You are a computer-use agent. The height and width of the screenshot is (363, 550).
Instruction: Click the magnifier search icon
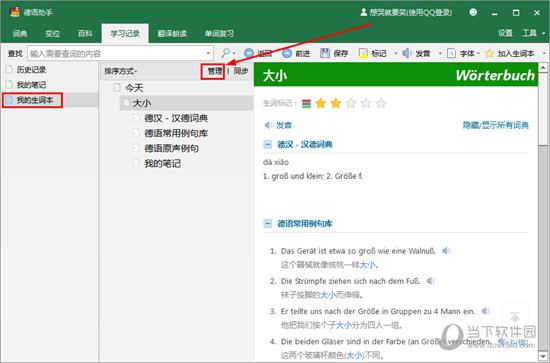tap(225, 53)
